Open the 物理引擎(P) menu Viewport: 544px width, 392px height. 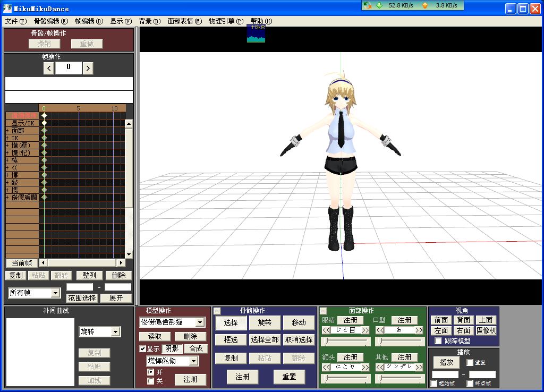click(226, 21)
